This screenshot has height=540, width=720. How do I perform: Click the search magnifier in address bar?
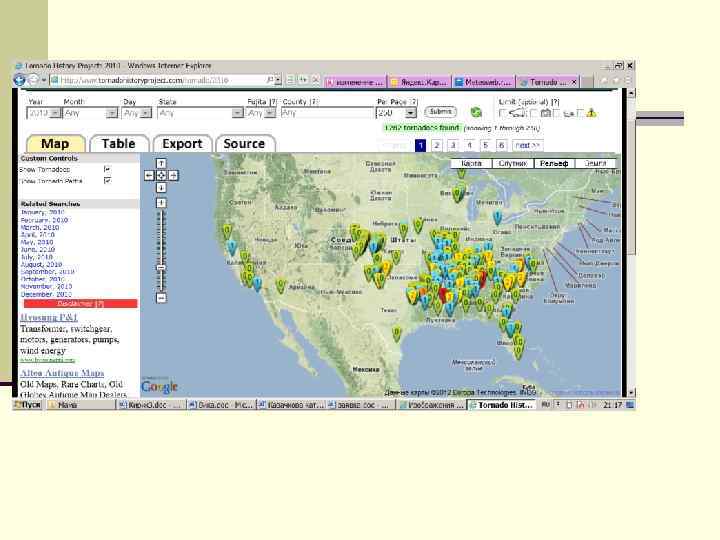[270, 80]
